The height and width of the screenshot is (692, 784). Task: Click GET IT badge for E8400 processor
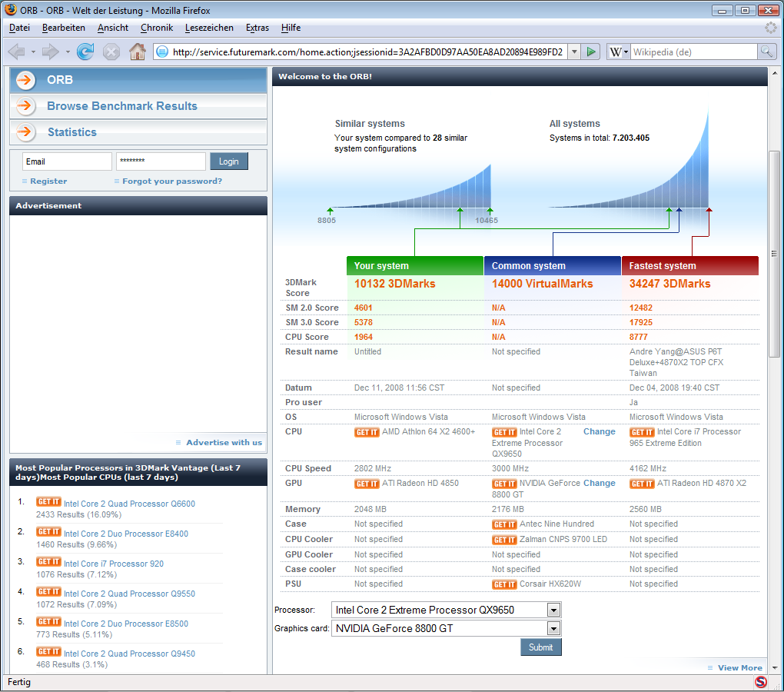pos(48,532)
